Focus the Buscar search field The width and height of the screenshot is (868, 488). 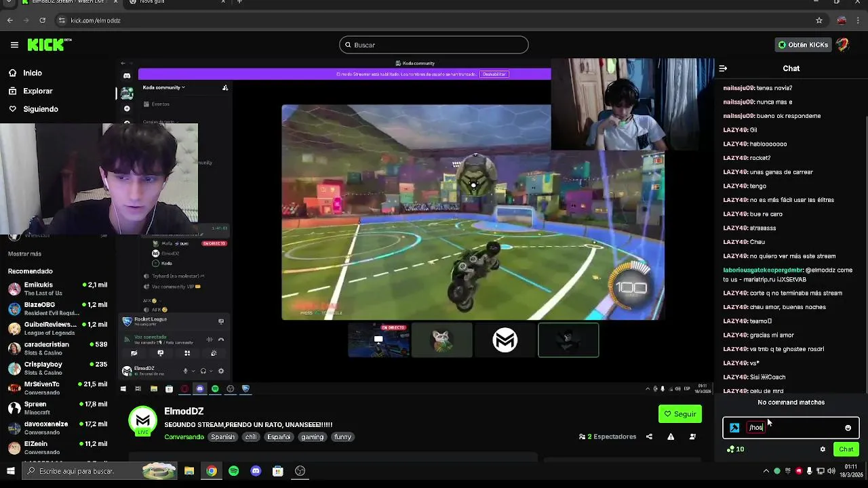coord(433,45)
